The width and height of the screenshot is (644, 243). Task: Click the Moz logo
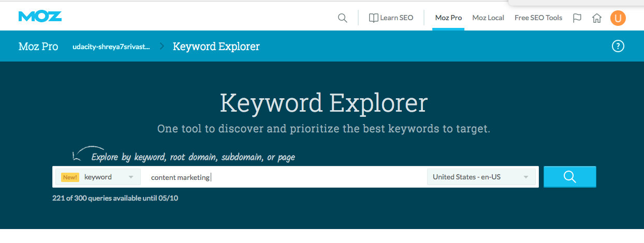40,16
